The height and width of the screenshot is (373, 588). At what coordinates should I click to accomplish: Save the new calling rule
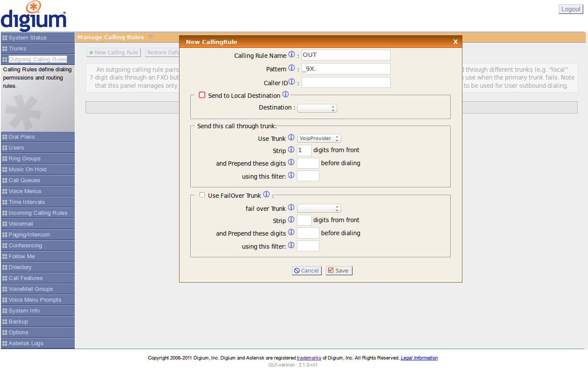[339, 270]
